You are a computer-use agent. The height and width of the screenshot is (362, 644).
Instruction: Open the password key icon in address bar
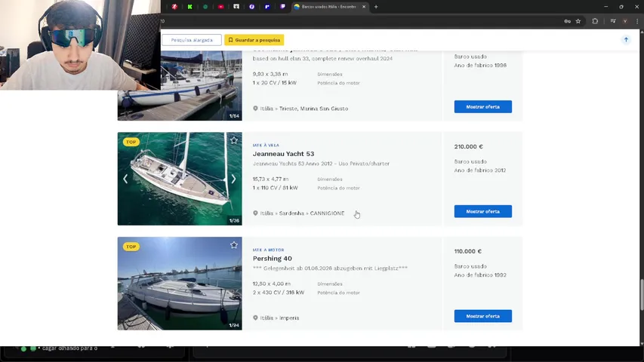pos(567,21)
